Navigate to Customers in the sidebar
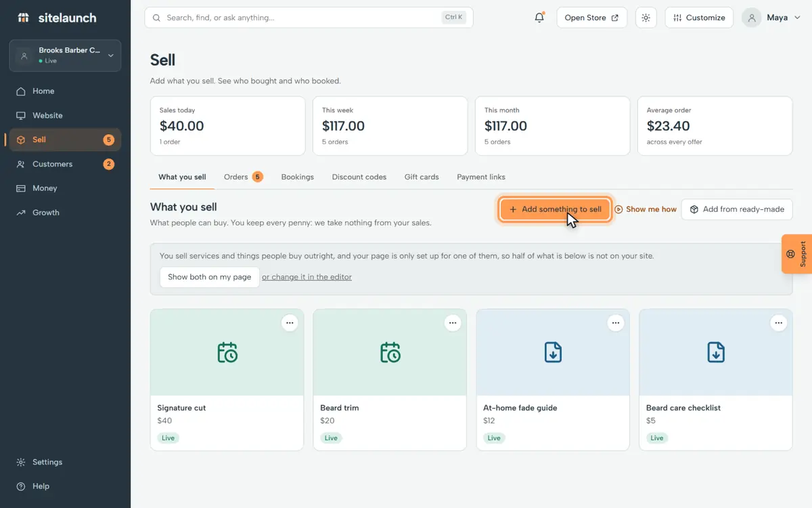Screen dimensions: 812x508 click(x=65, y=164)
